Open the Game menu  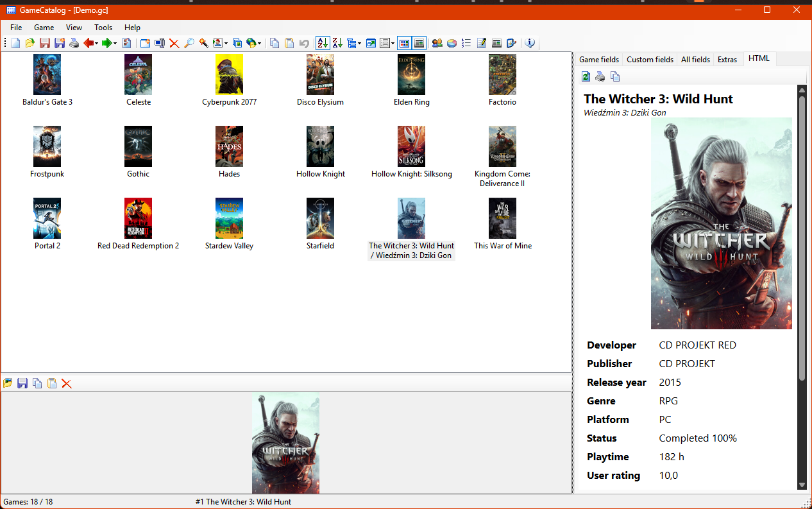pyautogui.click(x=44, y=28)
